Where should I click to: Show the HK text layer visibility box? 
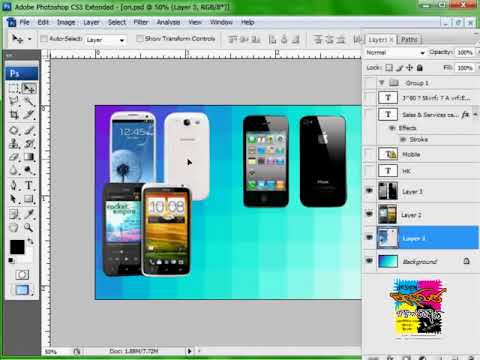tap(369, 171)
